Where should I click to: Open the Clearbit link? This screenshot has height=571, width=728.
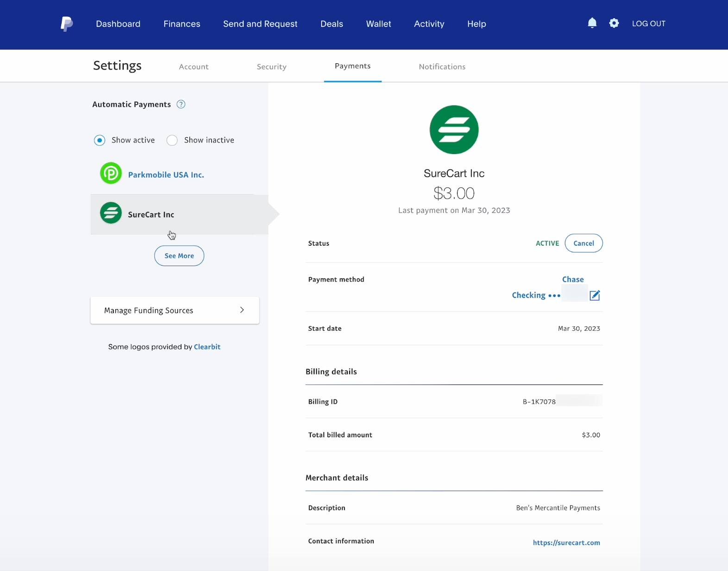click(207, 347)
